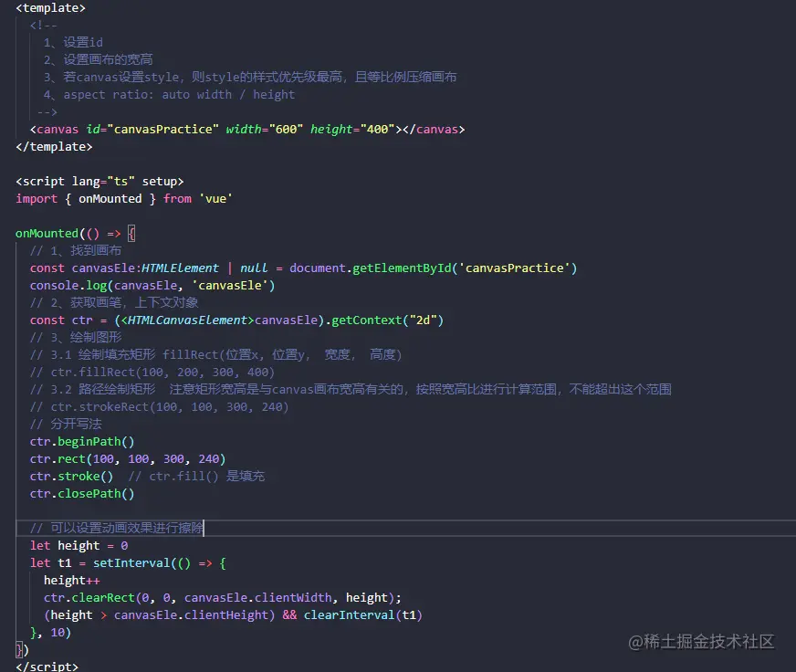This screenshot has height=672, width=796.
Task: Click the ctr.beginPath() line
Action: (x=82, y=441)
